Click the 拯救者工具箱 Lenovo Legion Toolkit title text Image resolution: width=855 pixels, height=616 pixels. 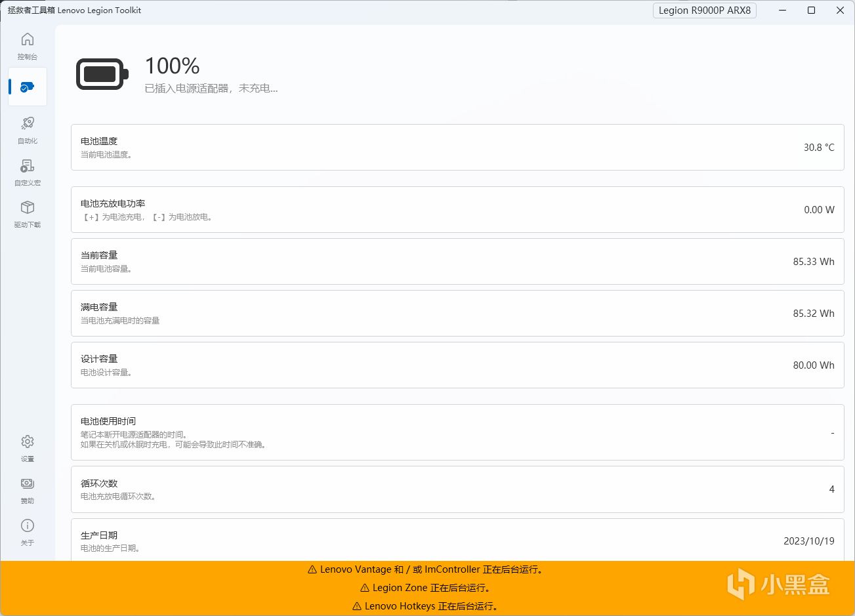[74, 10]
